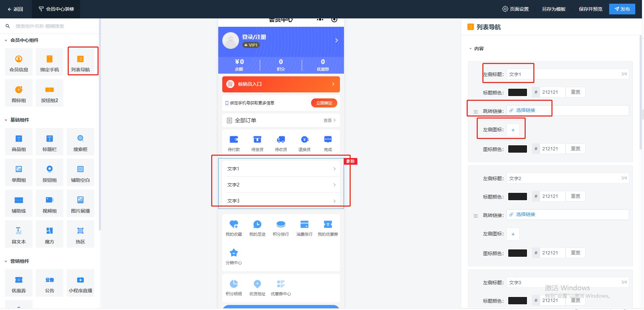The image size is (644, 310).
Task: Choose link for 文字2 jump link
Action: click(x=568, y=215)
